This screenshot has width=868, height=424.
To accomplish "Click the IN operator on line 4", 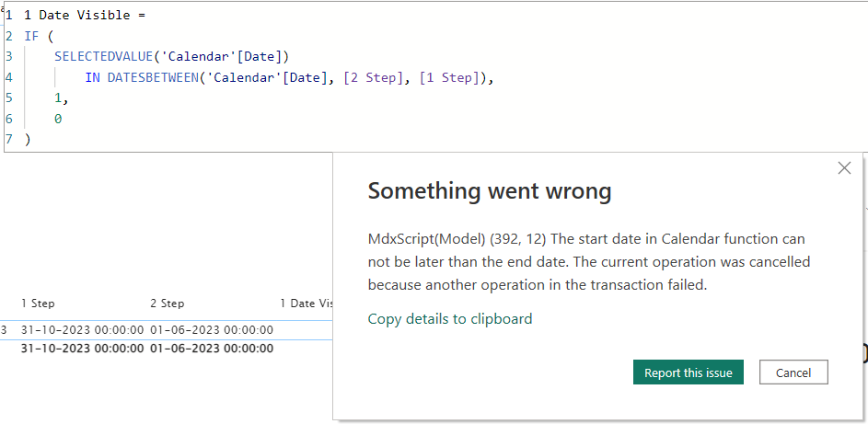I will pyautogui.click(x=92, y=78).
